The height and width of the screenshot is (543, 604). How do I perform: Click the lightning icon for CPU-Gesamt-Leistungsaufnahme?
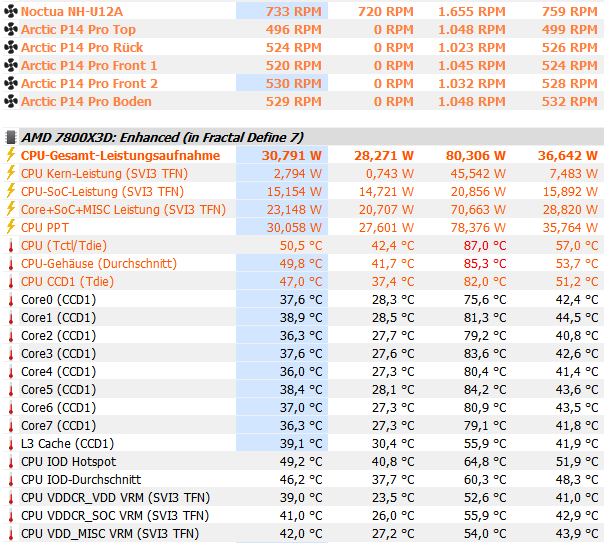click(x=10, y=155)
